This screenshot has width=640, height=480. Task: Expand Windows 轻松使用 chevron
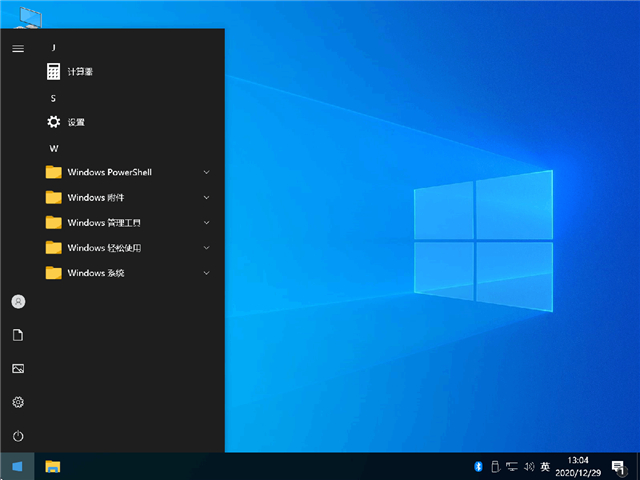pos(207,248)
